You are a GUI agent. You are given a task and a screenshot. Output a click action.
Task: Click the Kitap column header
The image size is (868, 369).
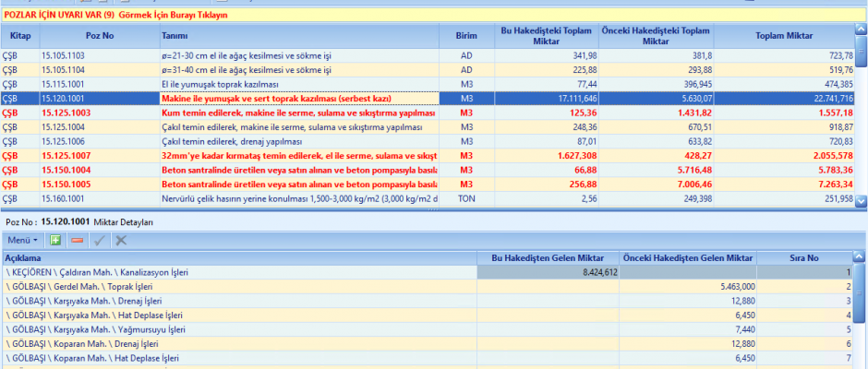point(19,35)
